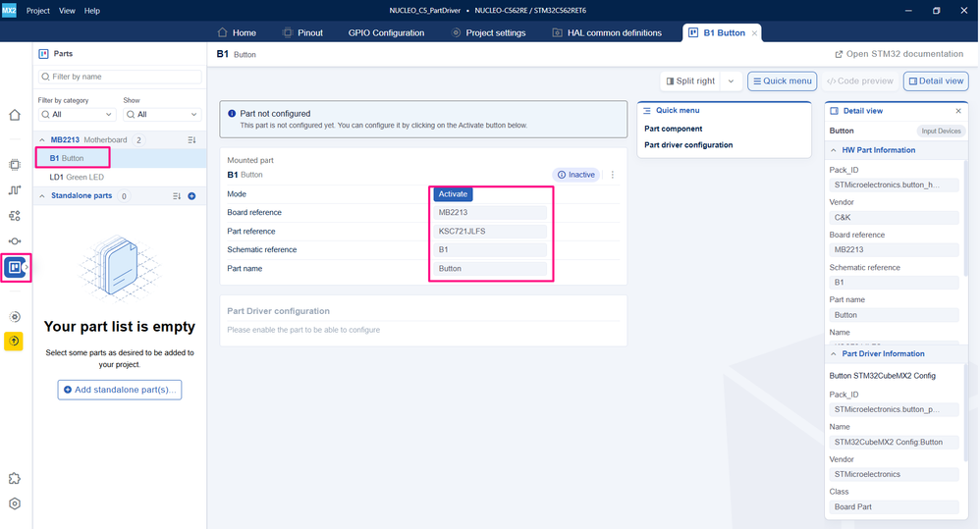The width and height of the screenshot is (980, 529).
Task: Open the three-dot menu next to Inactive
Action: click(x=613, y=175)
